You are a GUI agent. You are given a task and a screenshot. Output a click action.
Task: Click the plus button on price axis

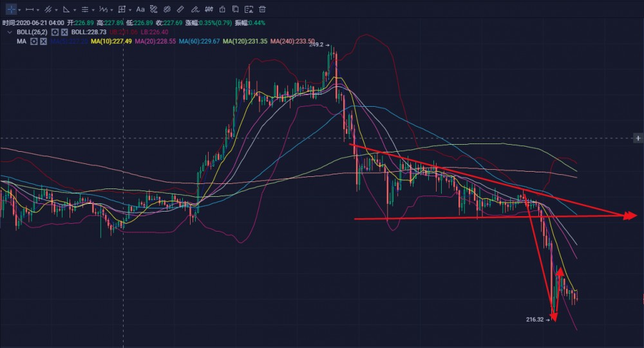(638, 138)
